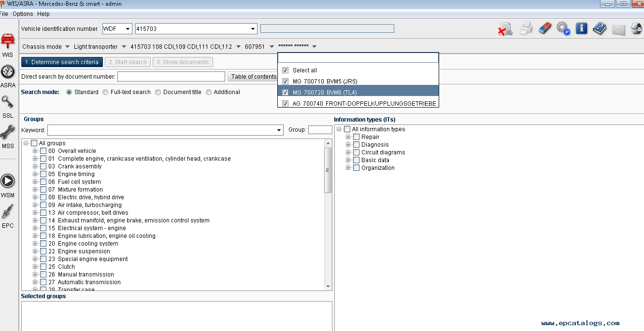Open the Help menu

click(43, 14)
